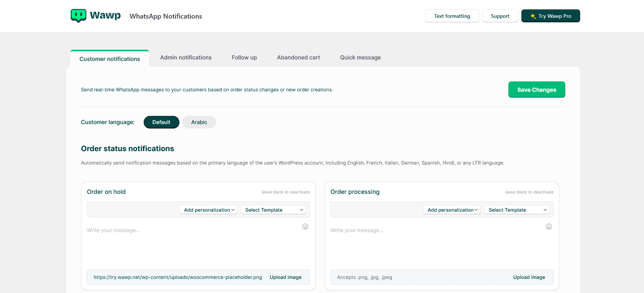Click the Order status notifications heading
This screenshot has width=644, height=293.
[127, 149]
